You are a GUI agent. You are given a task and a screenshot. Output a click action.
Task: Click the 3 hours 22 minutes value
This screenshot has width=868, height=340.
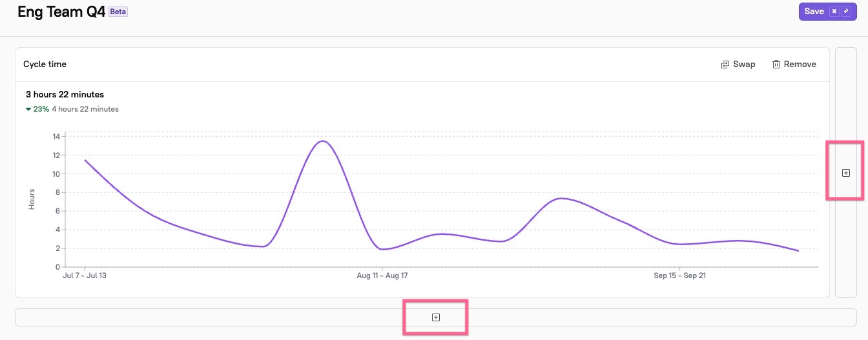(x=65, y=95)
